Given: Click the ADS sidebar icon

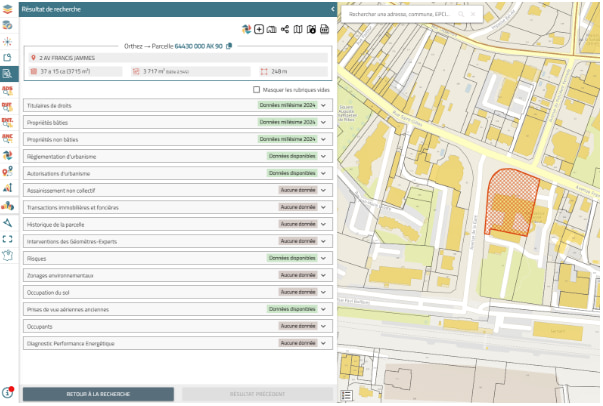Looking at the screenshot, I should click(8, 89).
